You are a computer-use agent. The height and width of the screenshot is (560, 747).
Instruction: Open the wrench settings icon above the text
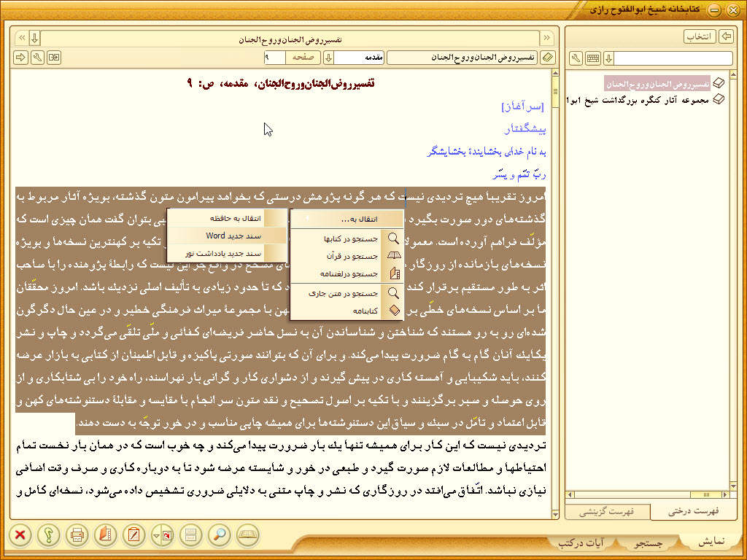37,58
